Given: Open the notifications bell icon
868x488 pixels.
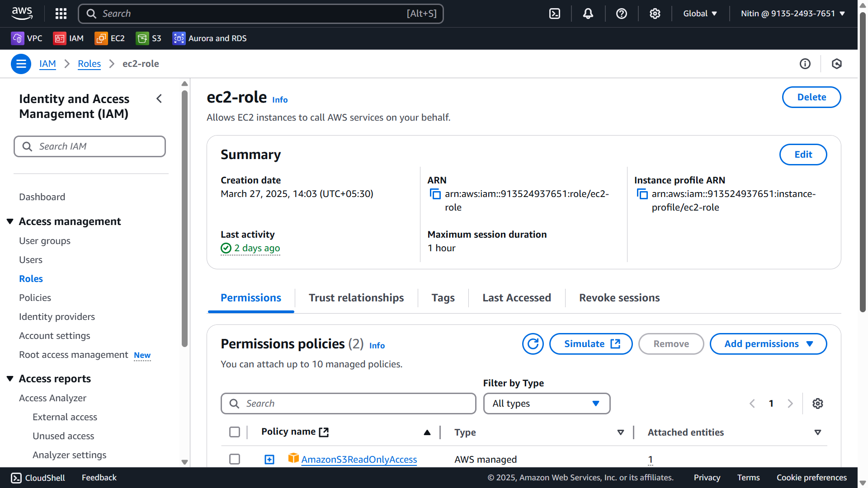Looking at the screenshot, I should point(588,14).
